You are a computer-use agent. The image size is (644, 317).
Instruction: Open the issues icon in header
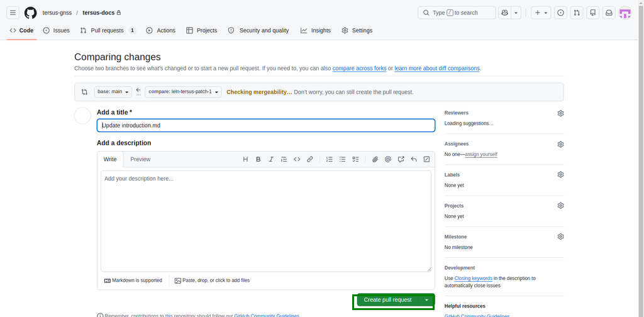click(x=560, y=13)
